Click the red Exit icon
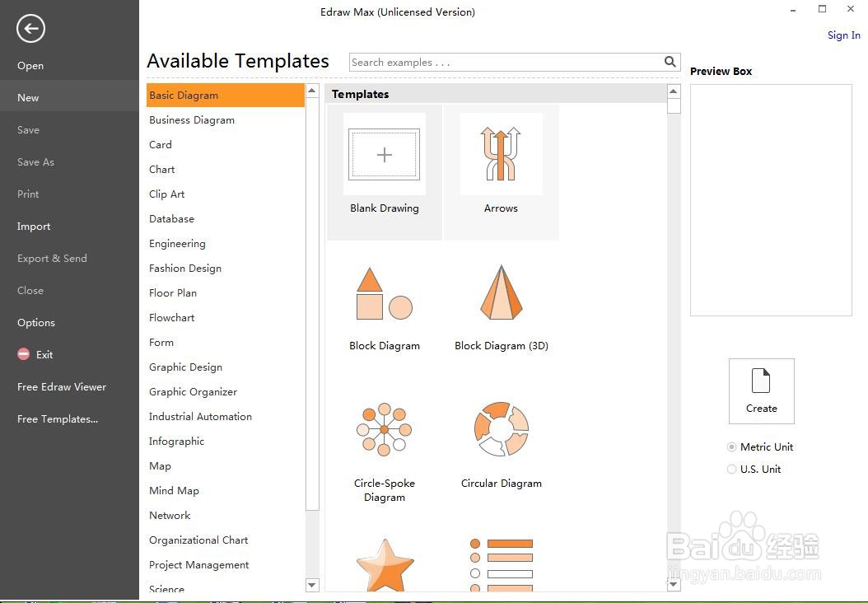868x603 pixels. tap(23, 354)
